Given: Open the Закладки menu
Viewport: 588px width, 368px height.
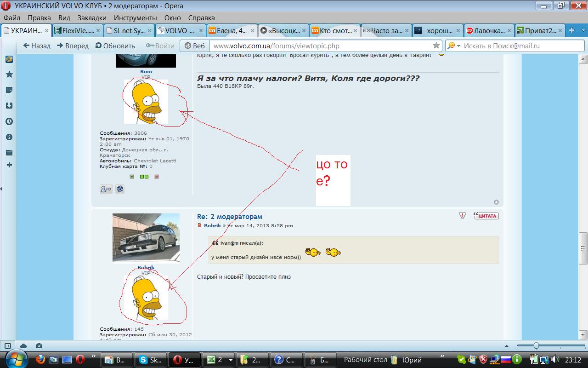Looking at the screenshot, I should pyautogui.click(x=91, y=18).
